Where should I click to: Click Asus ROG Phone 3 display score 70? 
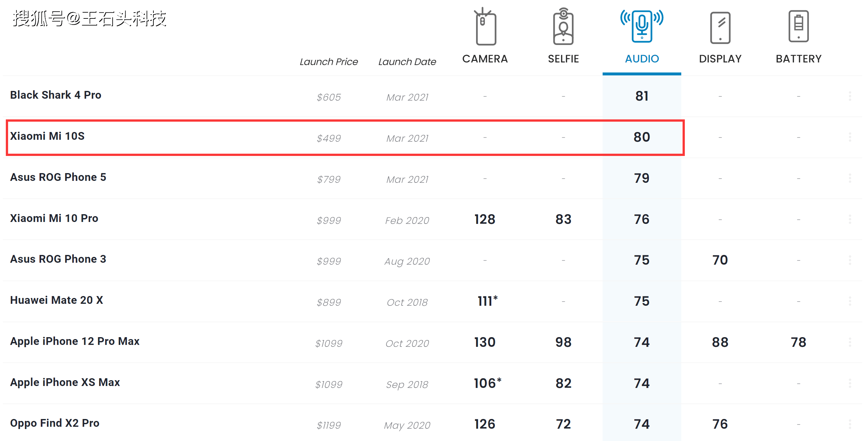click(x=720, y=260)
